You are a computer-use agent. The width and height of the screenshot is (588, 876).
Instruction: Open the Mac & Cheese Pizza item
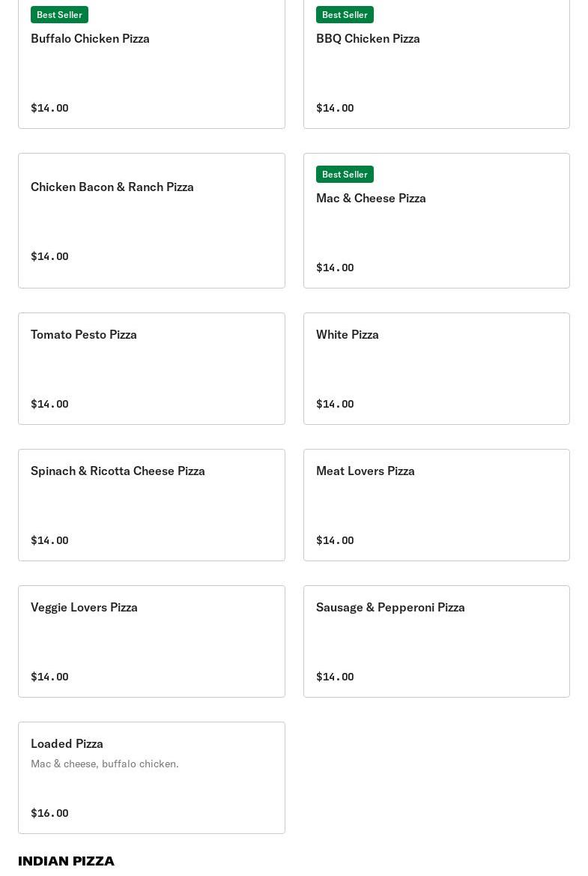(x=371, y=199)
